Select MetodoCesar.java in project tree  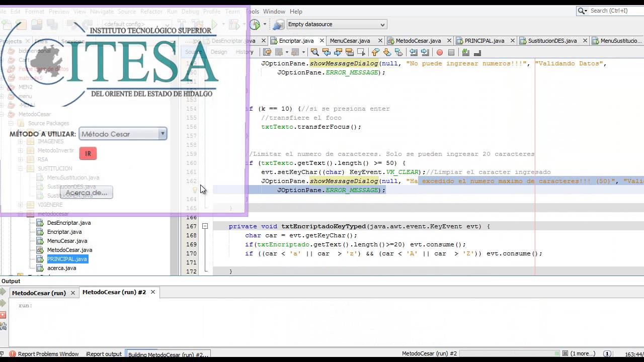coord(69,250)
